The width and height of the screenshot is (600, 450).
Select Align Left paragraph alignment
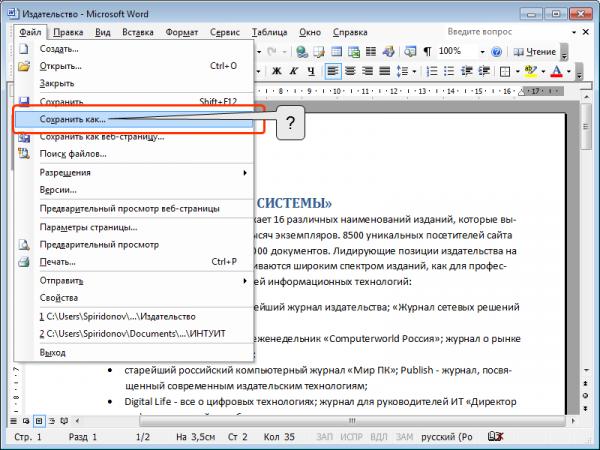pos(333,72)
